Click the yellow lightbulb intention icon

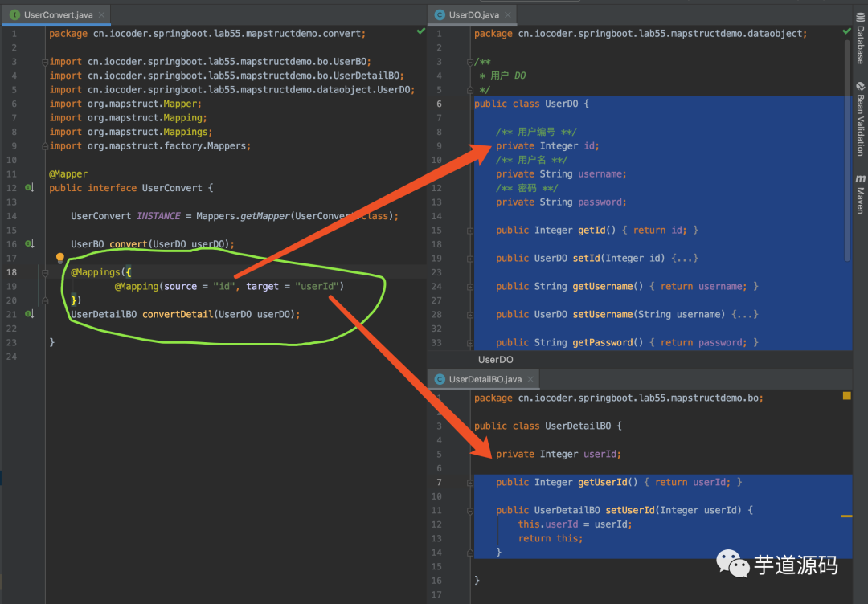click(x=59, y=258)
